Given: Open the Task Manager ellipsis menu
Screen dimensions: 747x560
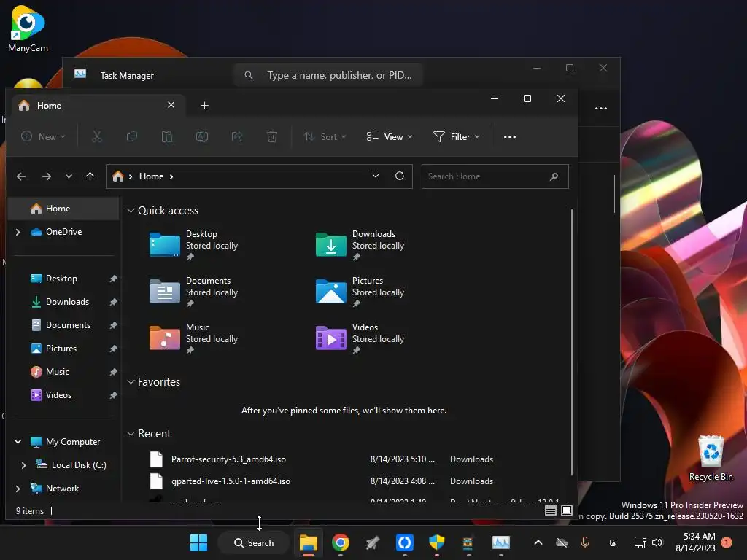Looking at the screenshot, I should coord(601,108).
